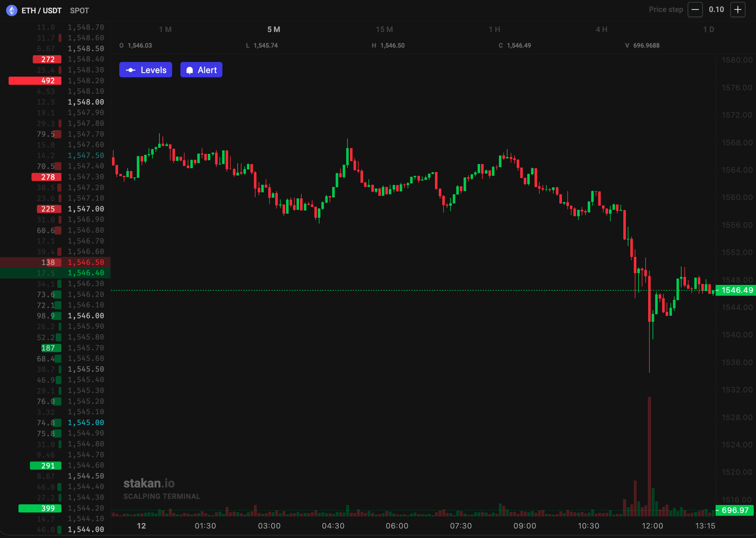Click the 1536.00 price axis label
The height and width of the screenshot is (538, 756).
[x=737, y=362]
